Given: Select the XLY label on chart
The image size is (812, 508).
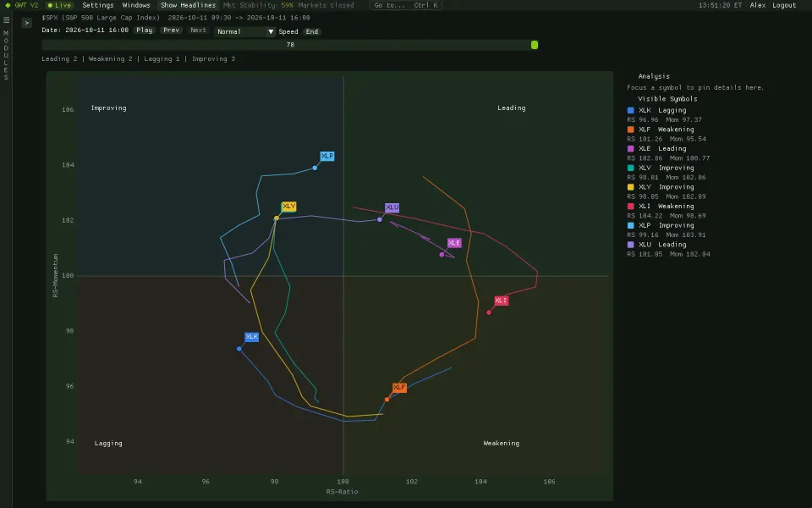Looking at the screenshot, I should coord(289,207).
